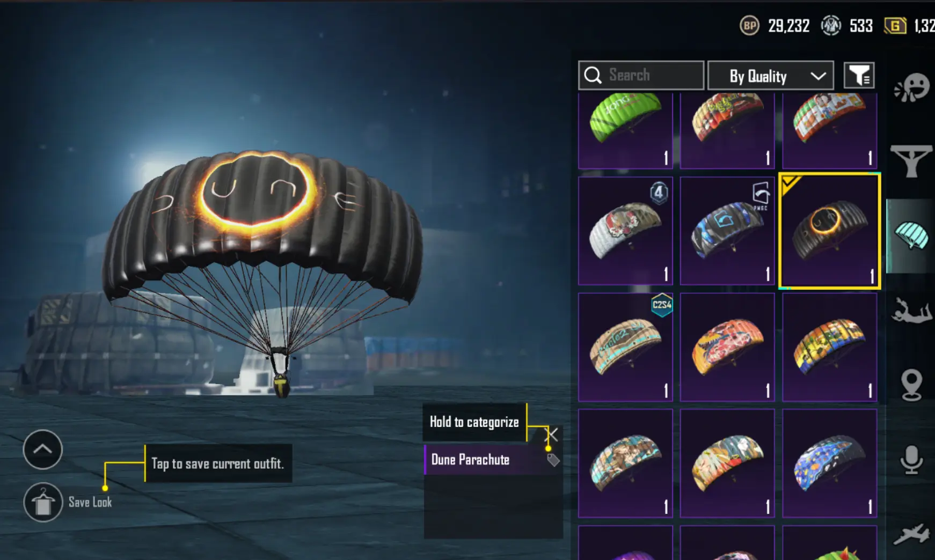Select the parachute category tab icon
The image size is (935, 560).
(x=911, y=236)
